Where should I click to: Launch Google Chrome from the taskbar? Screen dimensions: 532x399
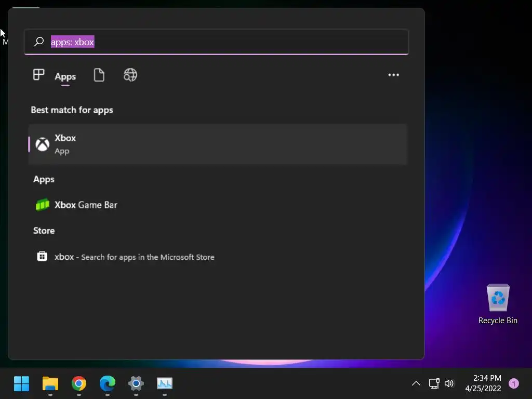point(79,384)
